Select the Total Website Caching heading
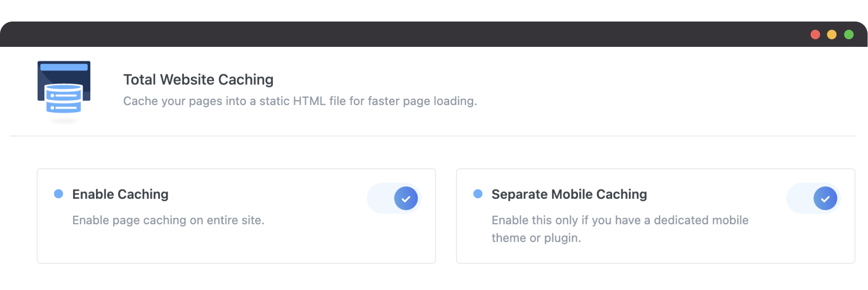868x290 pixels. coord(198,79)
